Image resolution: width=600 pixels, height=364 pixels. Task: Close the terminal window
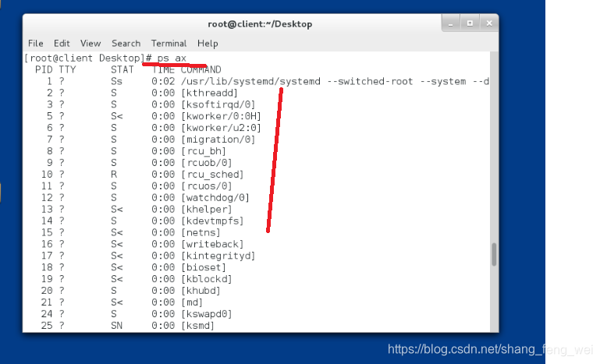pyautogui.click(x=489, y=23)
